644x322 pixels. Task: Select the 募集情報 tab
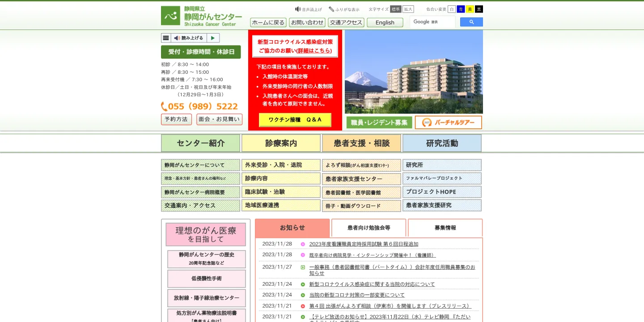pos(445,228)
